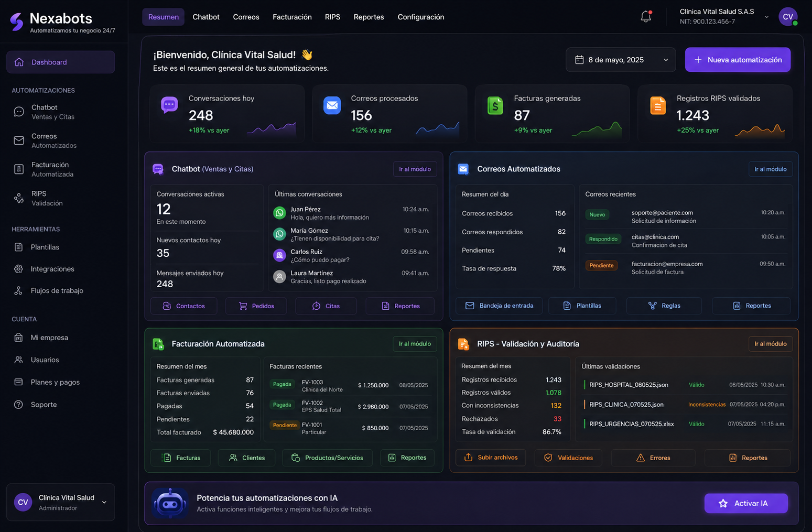The image size is (812, 532).
Task: Switch to the Configuración top tab
Action: [x=421, y=17]
